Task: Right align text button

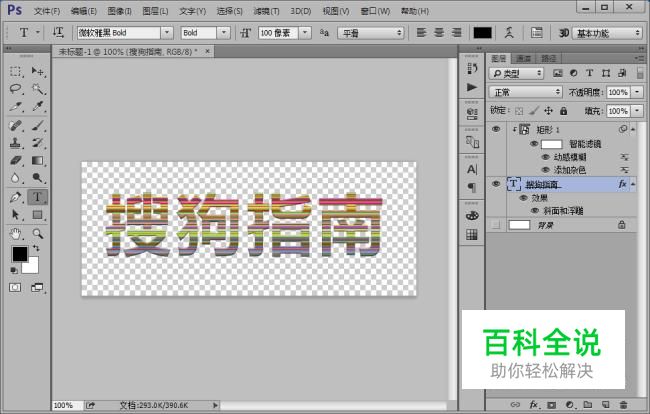Action: [x=456, y=32]
